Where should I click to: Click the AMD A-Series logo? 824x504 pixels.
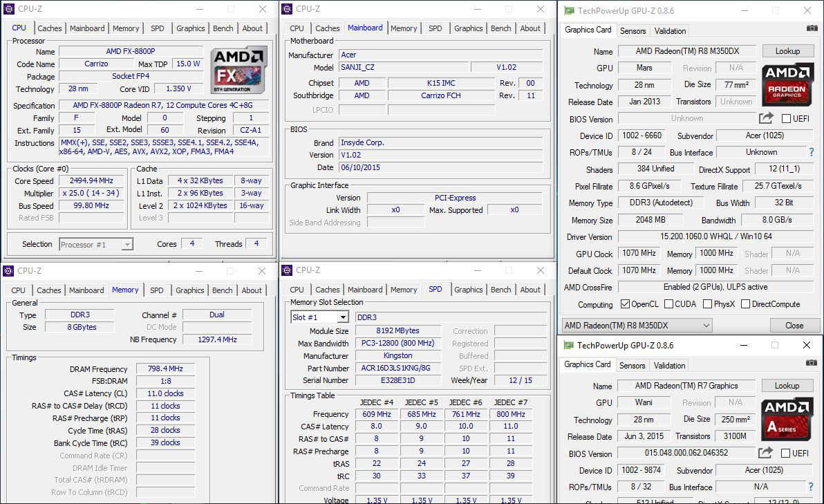click(x=787, y=419)
